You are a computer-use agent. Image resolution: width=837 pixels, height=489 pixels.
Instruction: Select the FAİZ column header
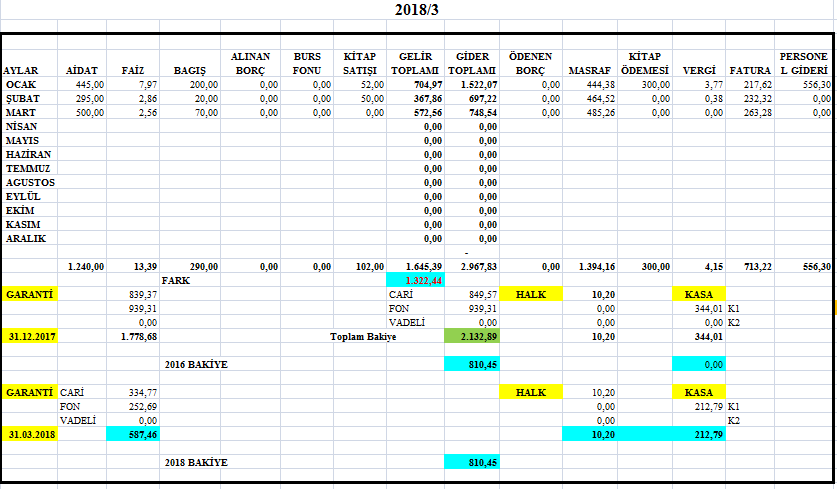coord(132,70)
